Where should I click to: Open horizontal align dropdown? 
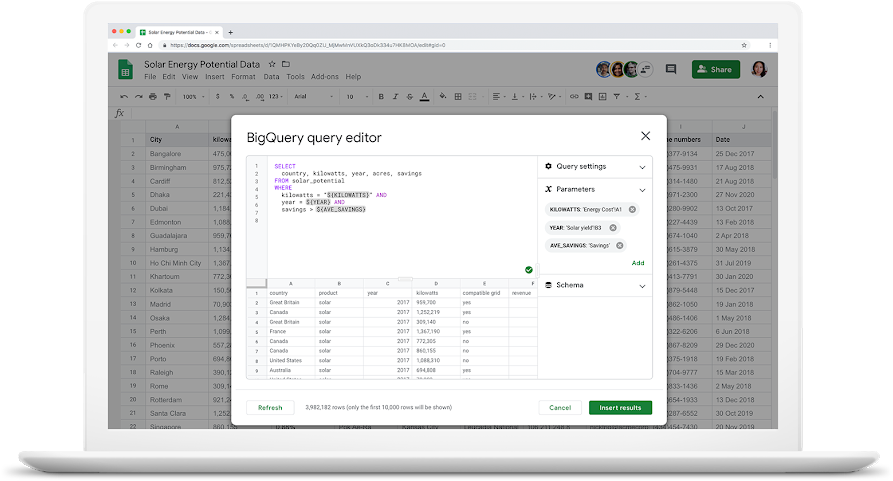(x=498, y=97)
